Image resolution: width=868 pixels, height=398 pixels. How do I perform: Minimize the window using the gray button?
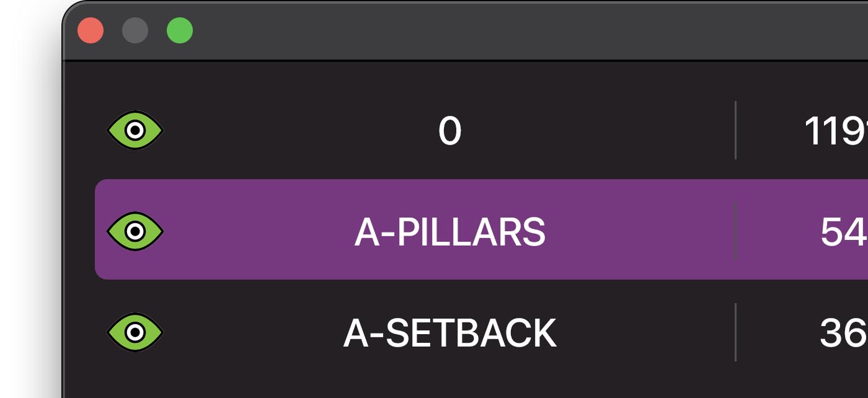pos(135,30)
